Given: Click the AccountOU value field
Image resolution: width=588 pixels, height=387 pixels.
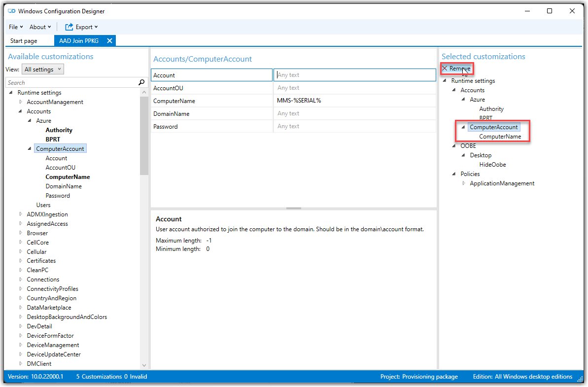Looking at the screenshot, I should click(x=355, y=88).
